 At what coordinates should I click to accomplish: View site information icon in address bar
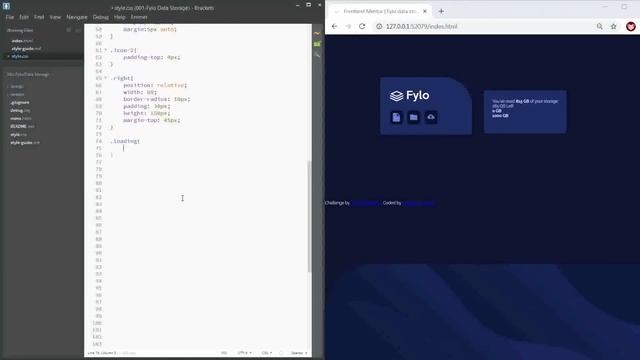click(x=379, y=26)
